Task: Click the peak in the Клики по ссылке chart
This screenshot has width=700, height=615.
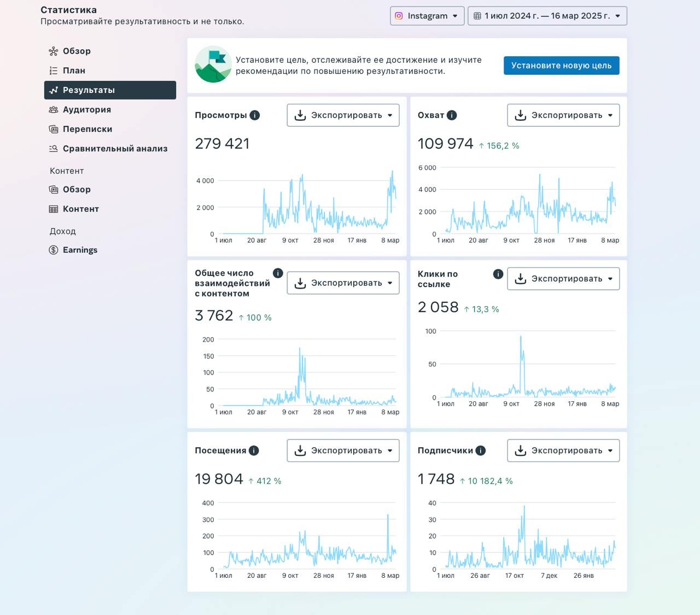Action: (521, 337)
